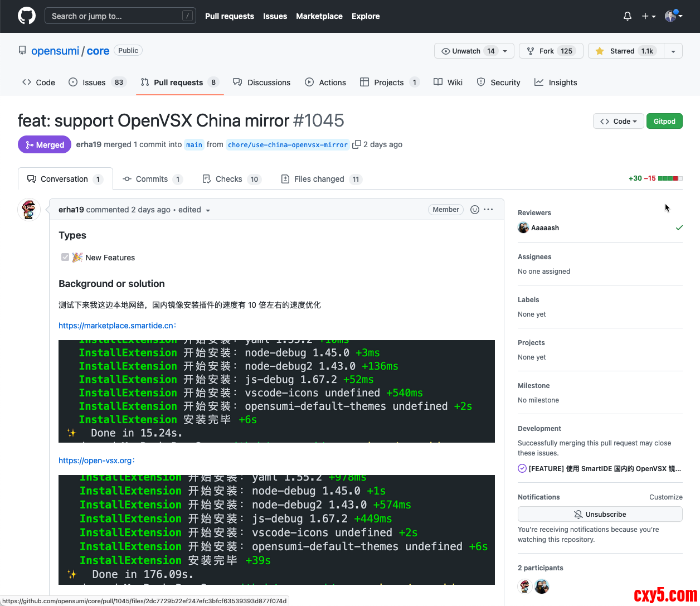Open comment options three-dot menu
700x606 pixels.
[488, 210]
